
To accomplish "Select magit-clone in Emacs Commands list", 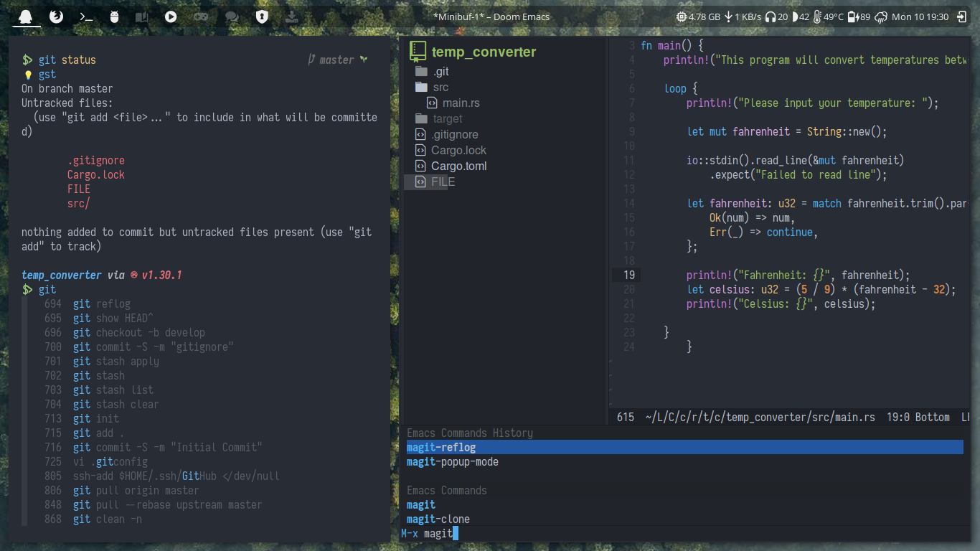I will pyautogui.click(x=438, y=519).
